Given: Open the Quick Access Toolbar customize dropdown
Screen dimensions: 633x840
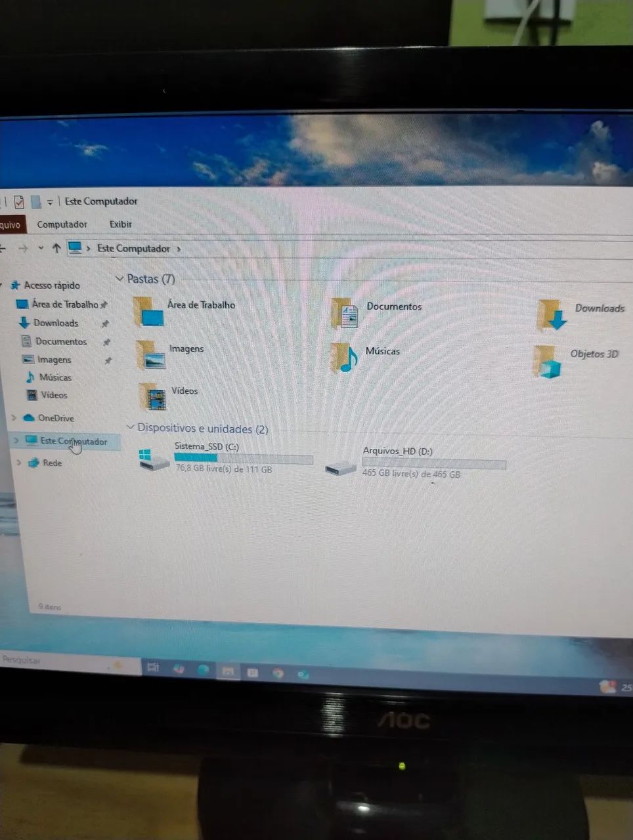Looking at the screenshot, I should pyautogui.click(x=50, y=202).
